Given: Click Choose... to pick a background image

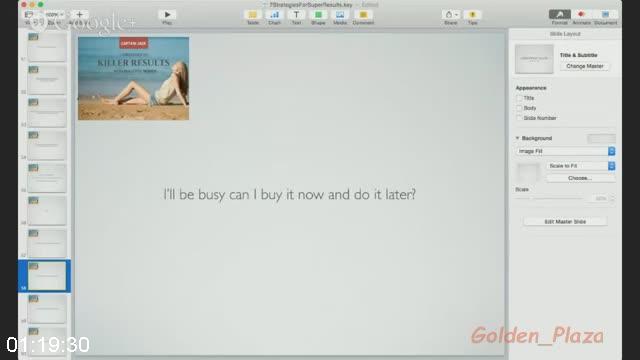Looking at the screenshot, I should (580, 178).
